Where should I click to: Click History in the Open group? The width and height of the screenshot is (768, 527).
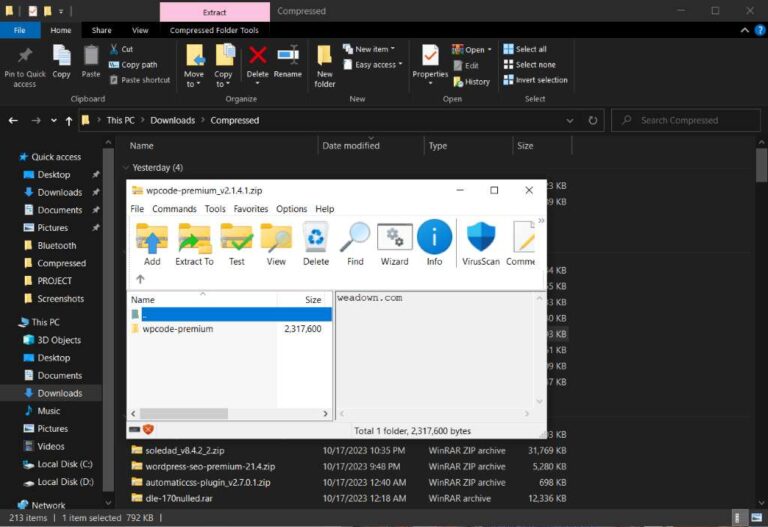pos(472,82)
